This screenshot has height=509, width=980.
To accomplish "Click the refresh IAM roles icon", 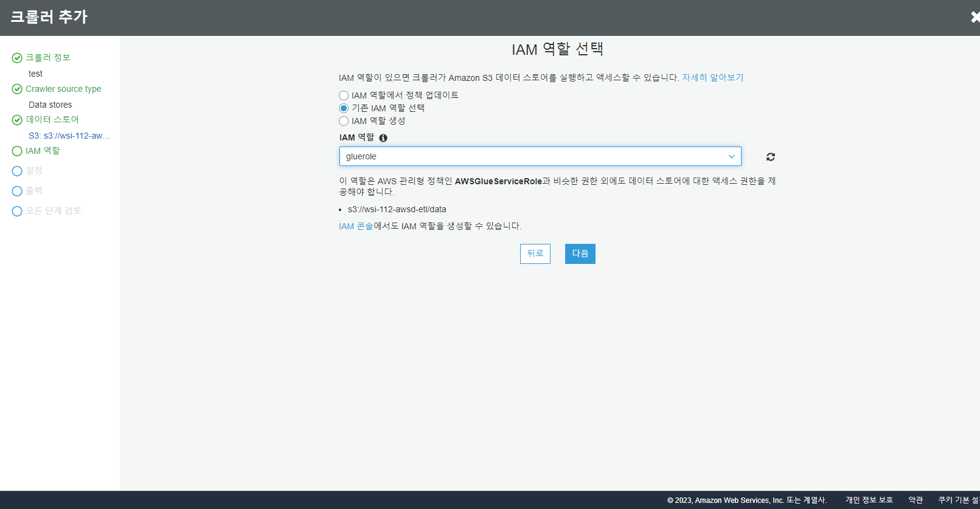I will [771, 157].
